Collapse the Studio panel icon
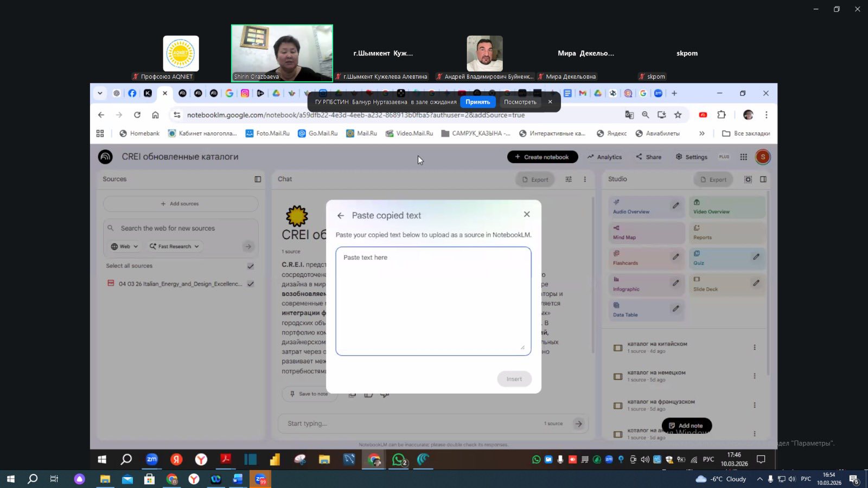Screen dimensions: 868x488 click(763, 179)
